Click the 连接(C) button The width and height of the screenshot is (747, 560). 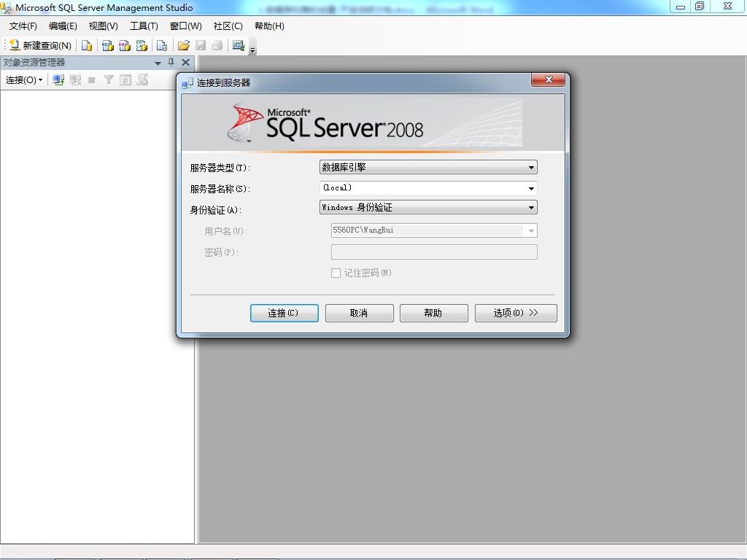285,314
